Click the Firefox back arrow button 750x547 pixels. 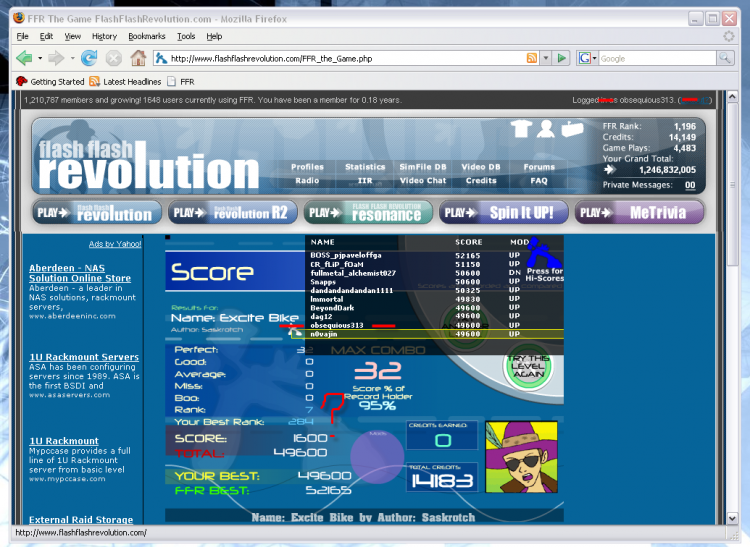tap(24, 58)
